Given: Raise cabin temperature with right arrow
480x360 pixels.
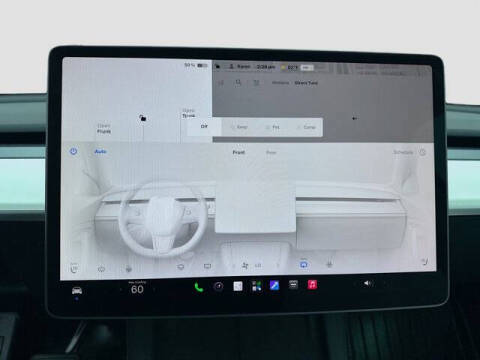Looking at the screenshot, I should point(154,289).
